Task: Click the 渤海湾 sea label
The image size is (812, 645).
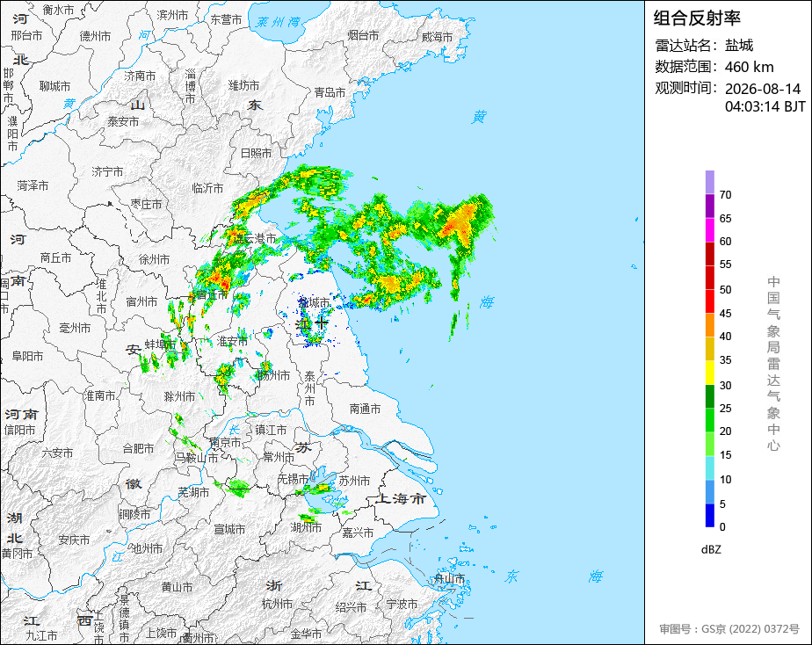Action: pos(278,22)
